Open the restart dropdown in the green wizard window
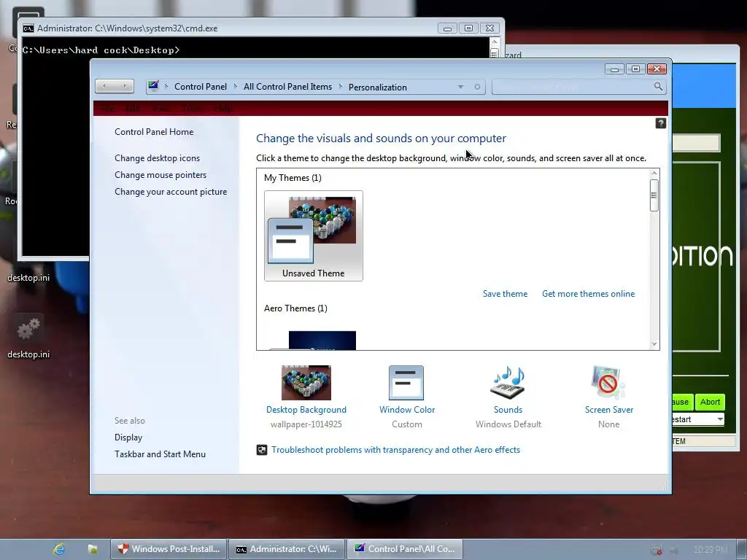The width and height of the screenshot is (747, 560). pyautogui.click(x=720, y=419)
